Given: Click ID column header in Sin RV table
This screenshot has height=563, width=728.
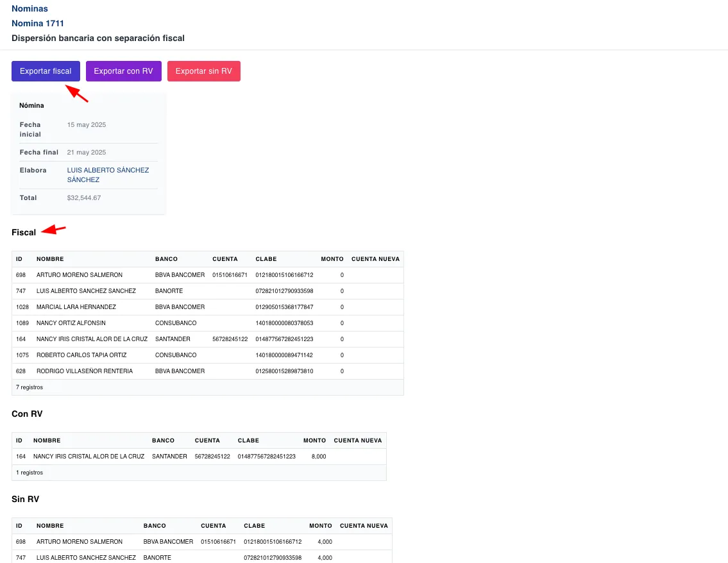Looking at the screenshot, I should pos(19,526).
